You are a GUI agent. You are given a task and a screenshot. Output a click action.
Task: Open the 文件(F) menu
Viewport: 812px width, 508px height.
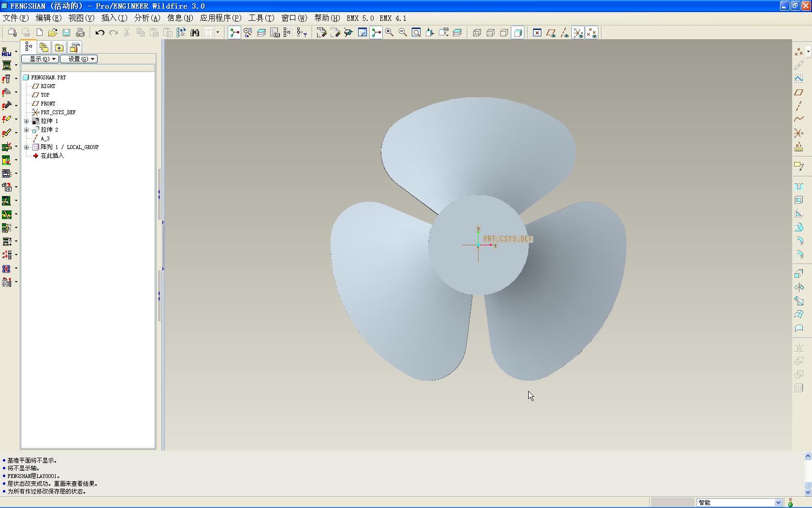pyautogui.click(x=15, y=18)
